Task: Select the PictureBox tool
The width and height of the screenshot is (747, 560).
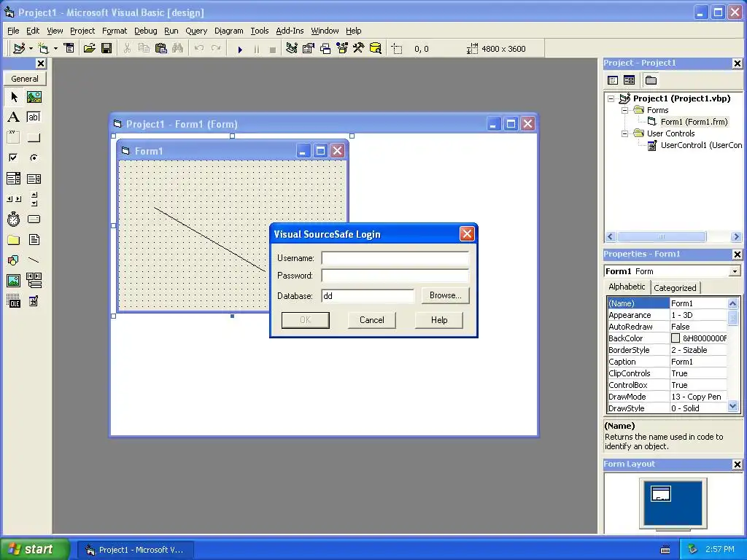Action: click(x=34, y=97)
